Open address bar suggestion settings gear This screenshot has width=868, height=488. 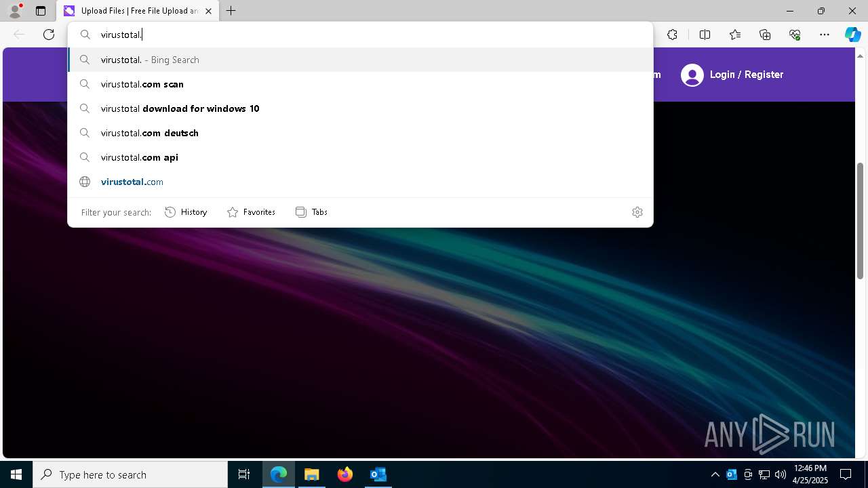pyautogui.click(x=637, y=212)
